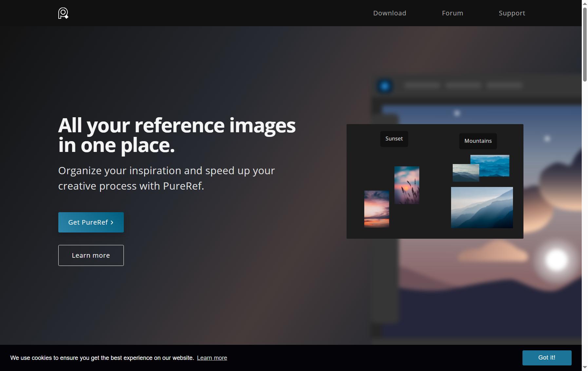Click the grass silhouette sunset thumbnail
588x371 pixels.
(x=407, y=185)
